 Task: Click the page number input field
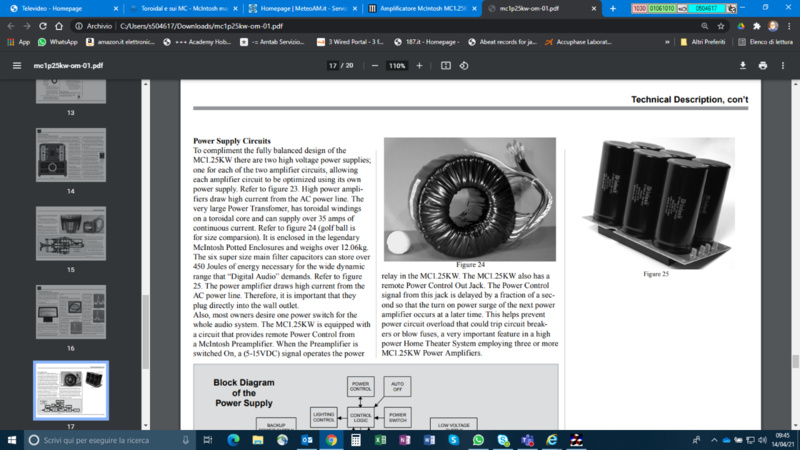coord(333,65)
